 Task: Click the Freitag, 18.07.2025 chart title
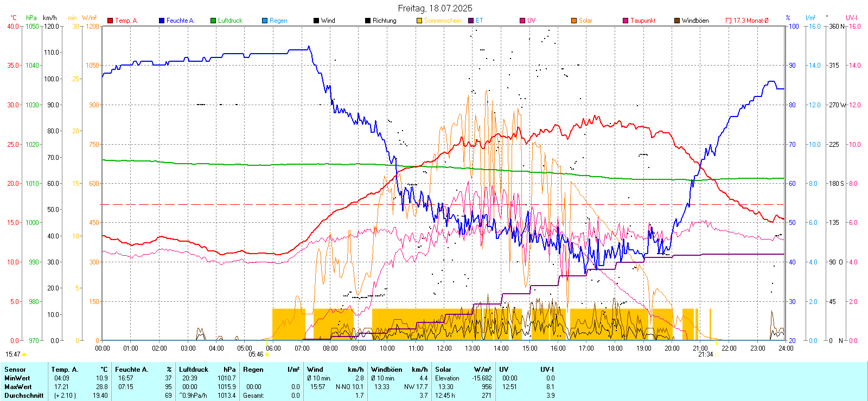435,8
